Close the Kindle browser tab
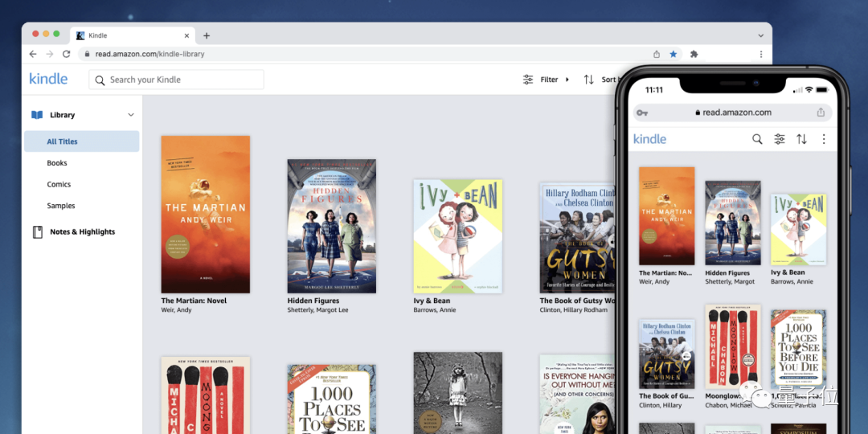The image size is (868, 434). point(187,35)
